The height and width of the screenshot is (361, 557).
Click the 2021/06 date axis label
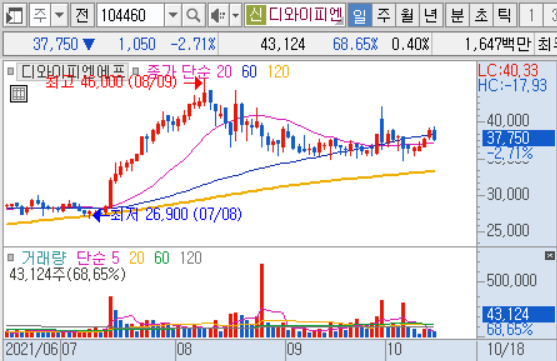tap(32, 349)
